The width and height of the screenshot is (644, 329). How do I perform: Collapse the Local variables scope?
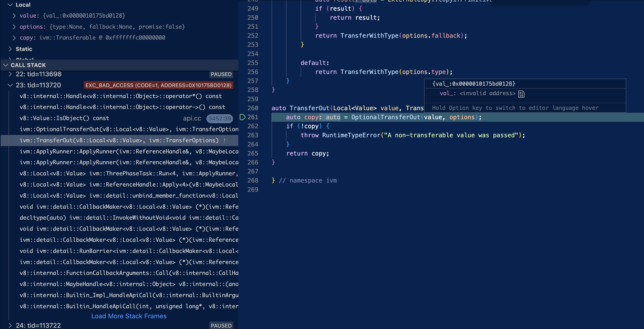[x=10, y=4]
